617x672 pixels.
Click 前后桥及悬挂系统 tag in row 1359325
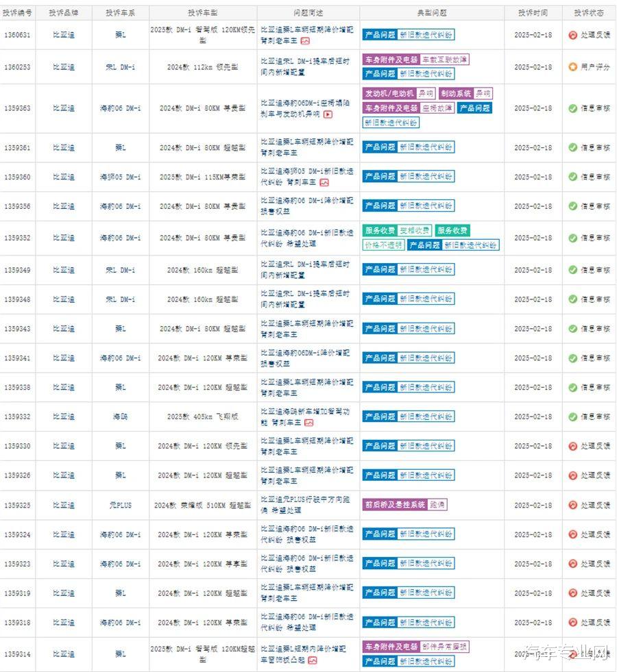tap(395, 505)
